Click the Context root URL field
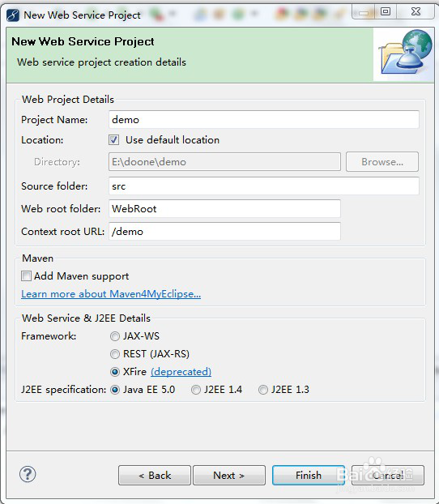 (224, 231)
